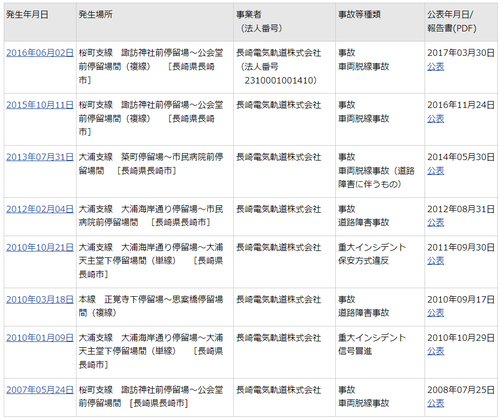
Task: Click the 事業者 (法人番号) column header
Action: (x=284, y=22)
